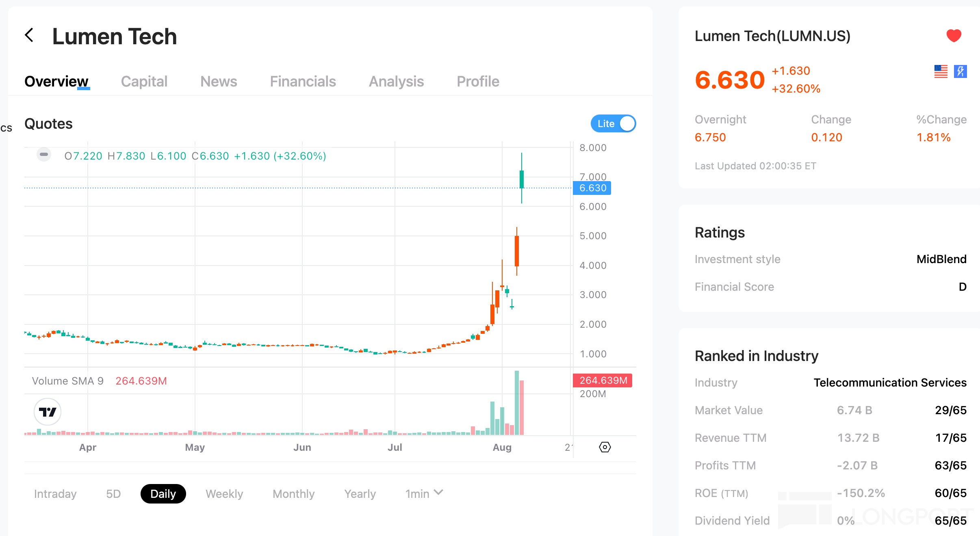This screenshot has width=980, height=536.
Task: Toggle the Lite chart mode switch
Action: (x=613, y=123)
